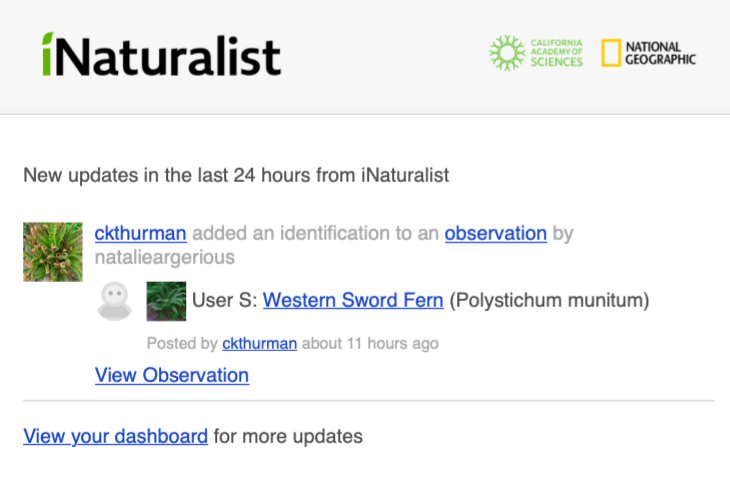This screenshot has width=730, height=489.
Task: Click the View Observation link
Action: [x=172, y=376]
